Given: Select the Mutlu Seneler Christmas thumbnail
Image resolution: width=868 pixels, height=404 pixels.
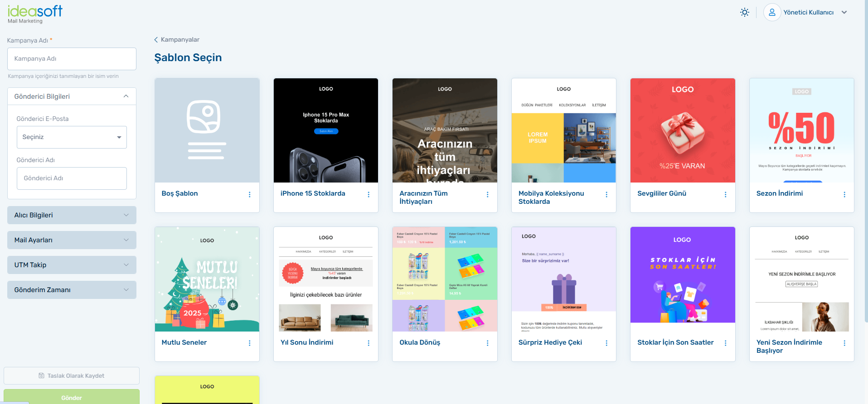Looking at the screenshot, I should (x=207, y=279).
